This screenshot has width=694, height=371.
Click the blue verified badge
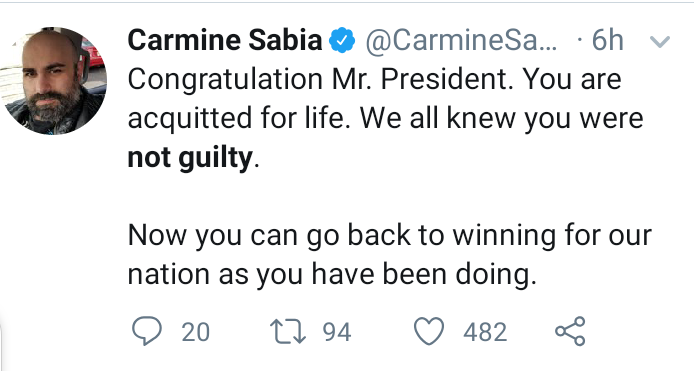342,40
